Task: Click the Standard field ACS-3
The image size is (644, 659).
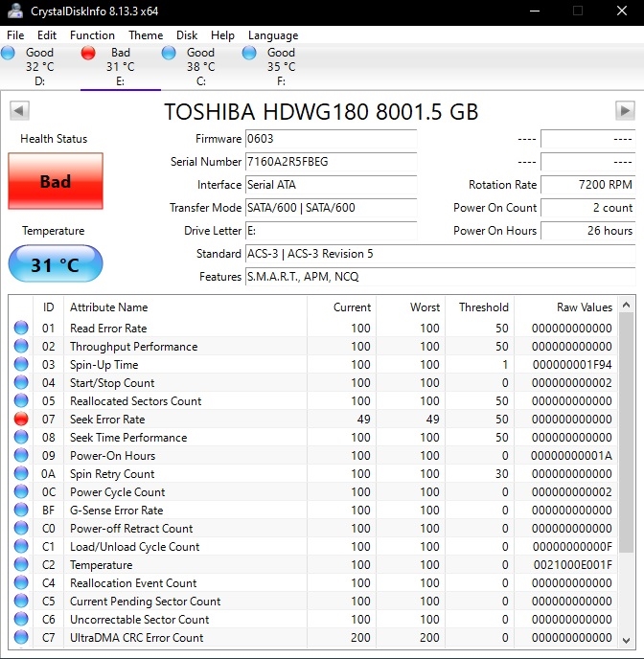Action: tap(440, 254)
